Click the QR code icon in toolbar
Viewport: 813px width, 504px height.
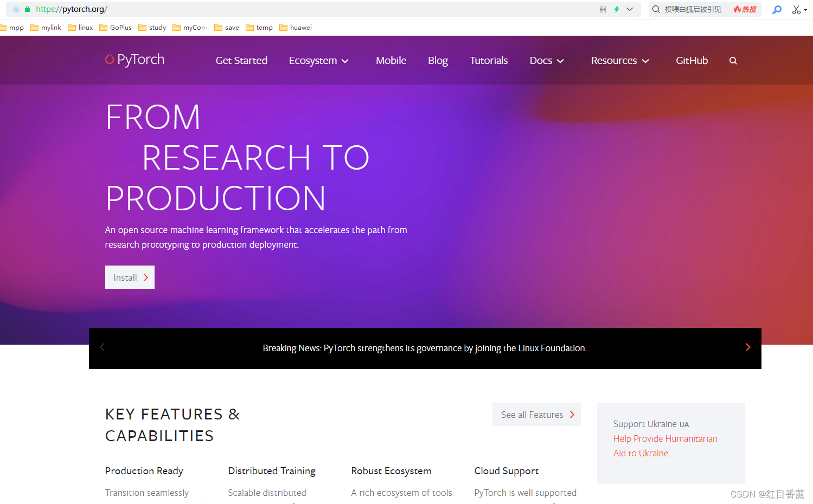point(602,9)
